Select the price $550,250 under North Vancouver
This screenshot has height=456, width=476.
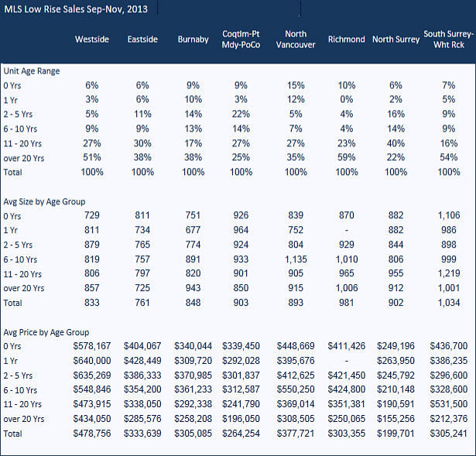[296, 389]
